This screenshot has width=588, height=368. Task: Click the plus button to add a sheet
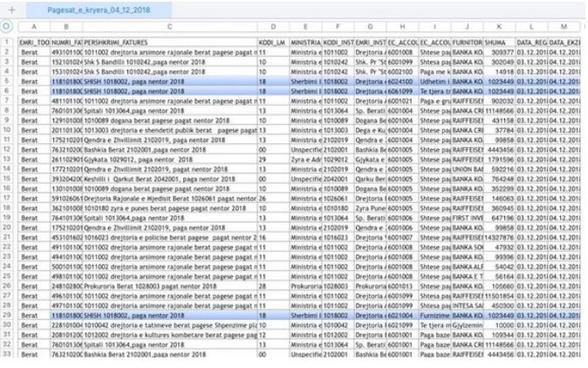12,10
